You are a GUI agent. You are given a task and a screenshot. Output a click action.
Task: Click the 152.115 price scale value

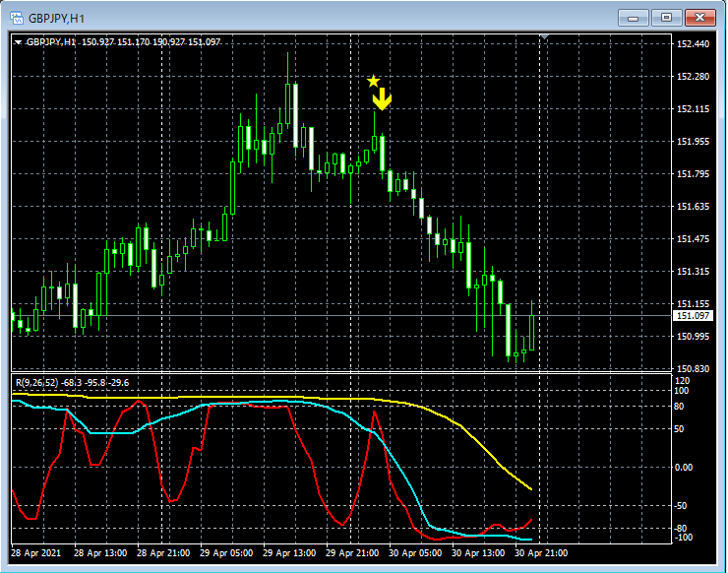693,109
